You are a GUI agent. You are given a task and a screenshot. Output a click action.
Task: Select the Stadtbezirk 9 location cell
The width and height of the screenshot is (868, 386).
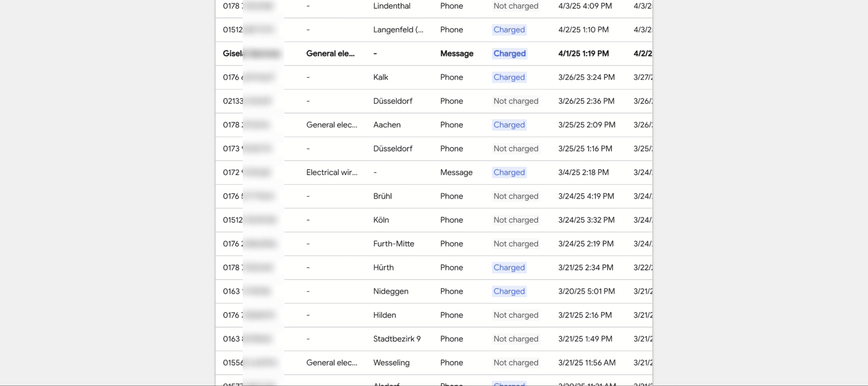point(397,339)
